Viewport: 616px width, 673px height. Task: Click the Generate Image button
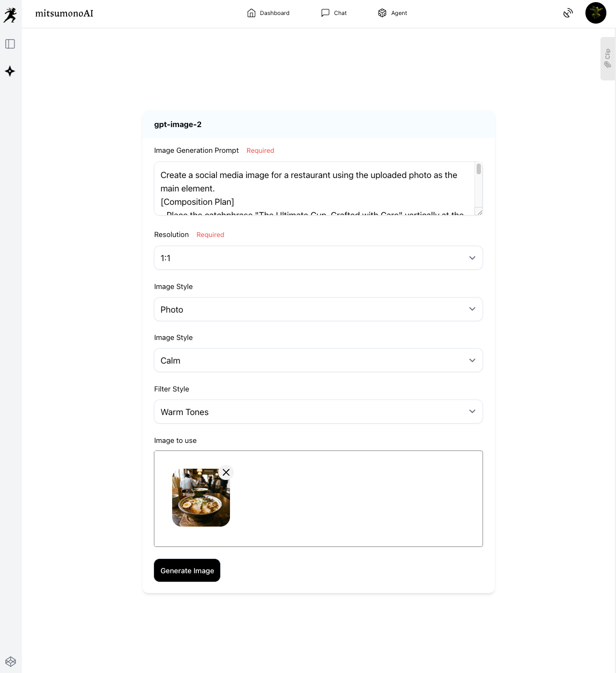(x=187, y=571)
